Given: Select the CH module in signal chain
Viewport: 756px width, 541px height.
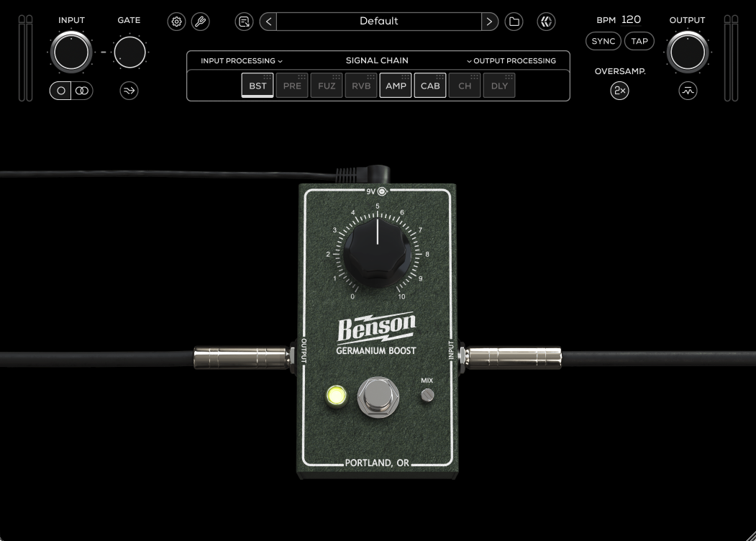Looking at the screenshot, I should click(465, 86).
